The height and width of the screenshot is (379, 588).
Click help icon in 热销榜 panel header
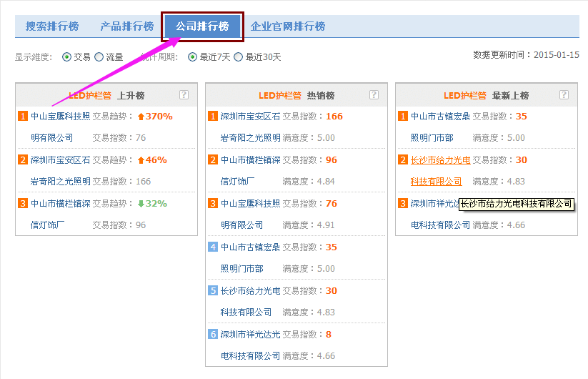[x=374, y=95]
